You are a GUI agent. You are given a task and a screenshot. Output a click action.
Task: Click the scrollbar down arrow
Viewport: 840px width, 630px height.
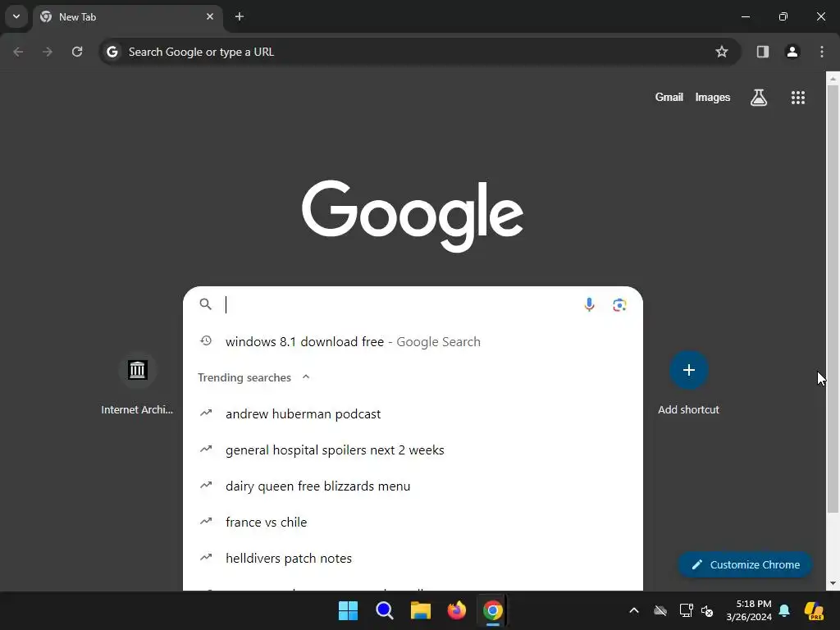pos(833,583)
